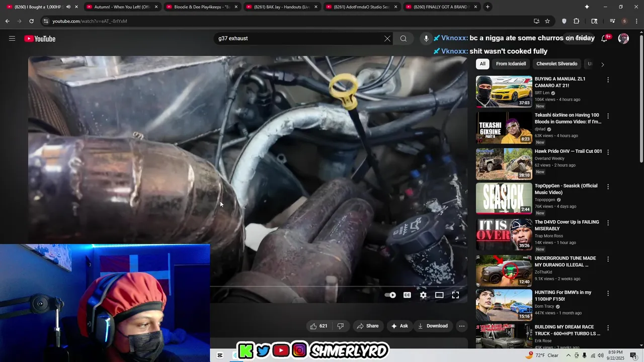Open SRT Len channel link

pos(542,93)
